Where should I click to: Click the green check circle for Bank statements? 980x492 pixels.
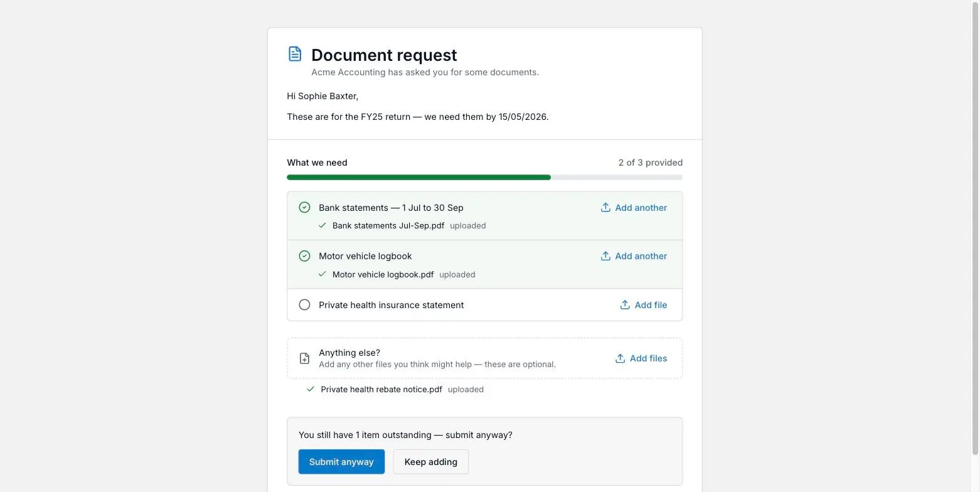point(304,207)
